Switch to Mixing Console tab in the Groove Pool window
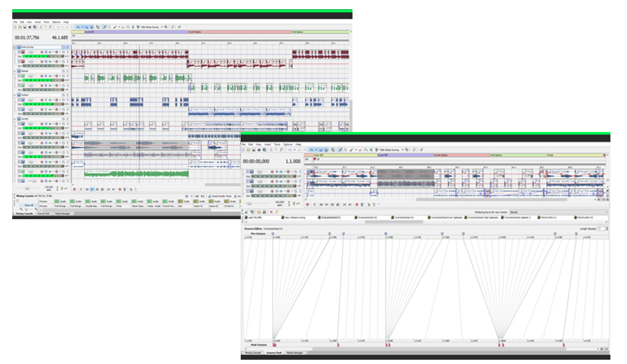627x364 pixels. coord(253,353)
